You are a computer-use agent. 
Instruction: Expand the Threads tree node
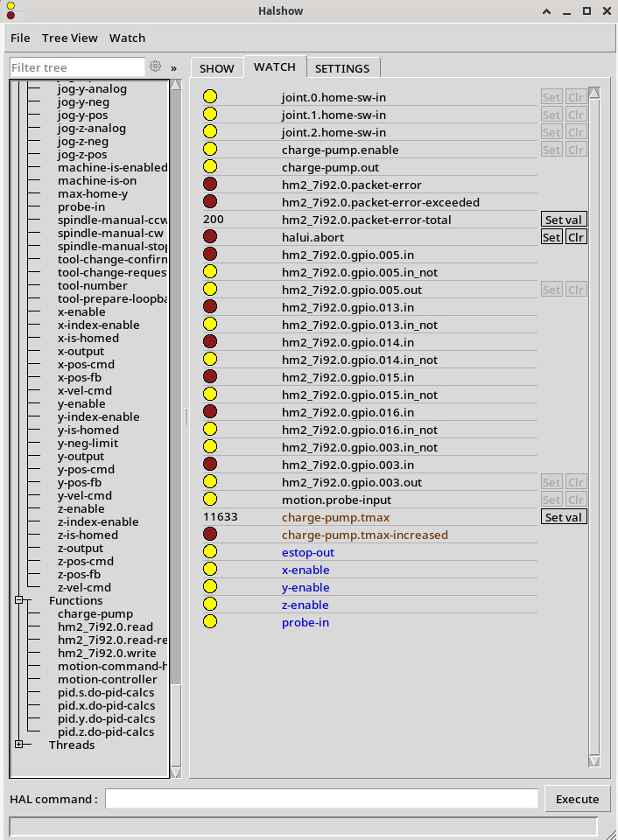click(18, 745)
